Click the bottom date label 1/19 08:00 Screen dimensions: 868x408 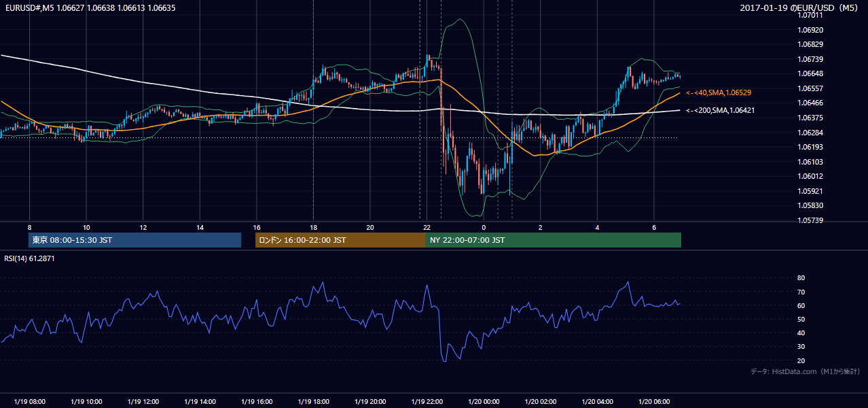coord(29,401)
